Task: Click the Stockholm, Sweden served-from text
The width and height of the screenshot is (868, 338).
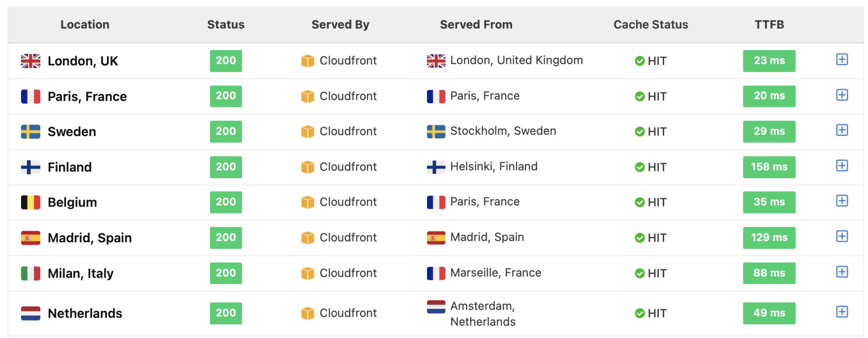Action: [503, 131]
